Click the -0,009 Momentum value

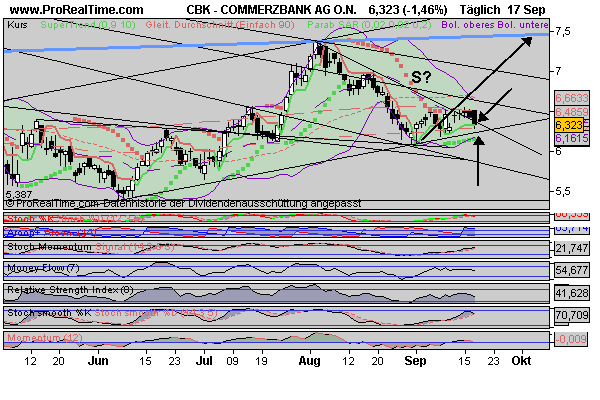[x=571, y=339]
